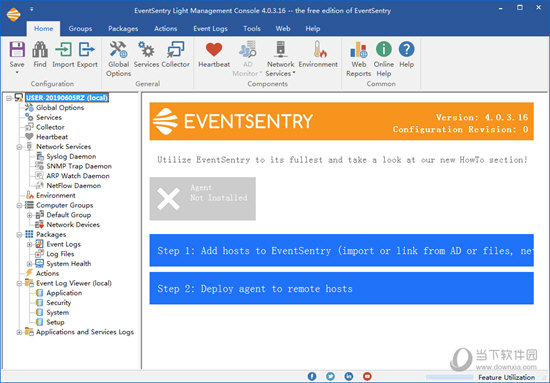Select Actions lightning item in the tree

click(x=47, y=274)
